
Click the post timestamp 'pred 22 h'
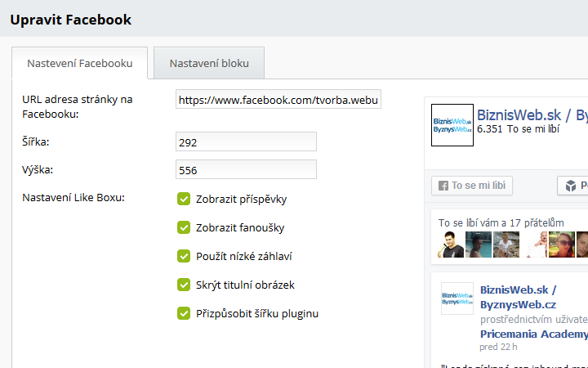(x=498, y=347)
